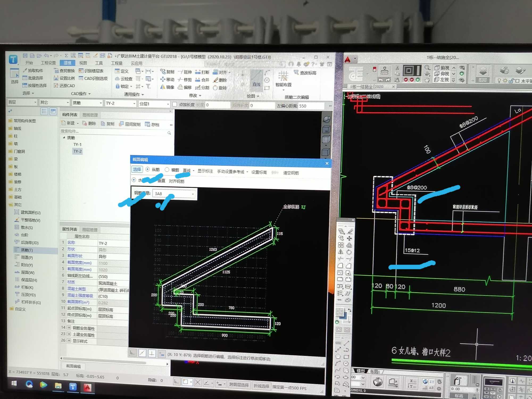
Task: Click the 复制 (copy) tool in ribbon
Action: click(x=167, y=72)
